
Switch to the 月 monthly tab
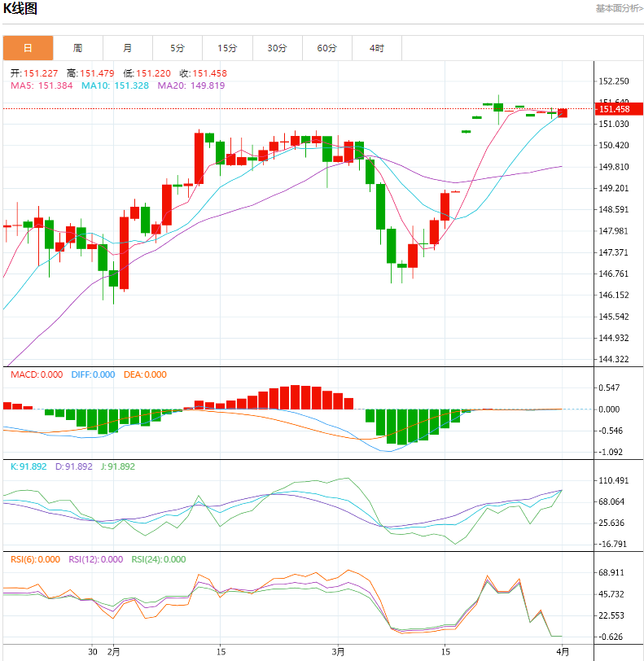pyautogui.click(x=128, y=48)
